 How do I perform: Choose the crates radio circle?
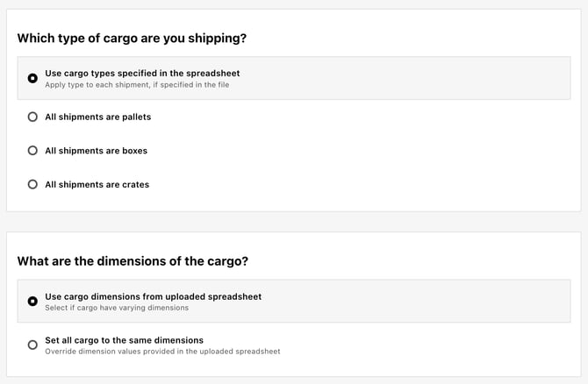point(32,184)
